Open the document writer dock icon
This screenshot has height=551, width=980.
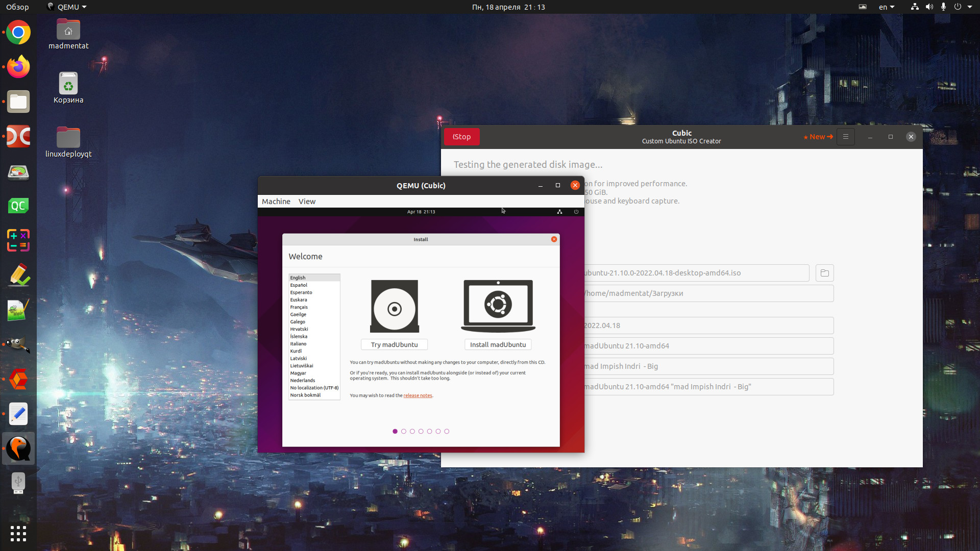pyautogui.click(x=18, y=414)
